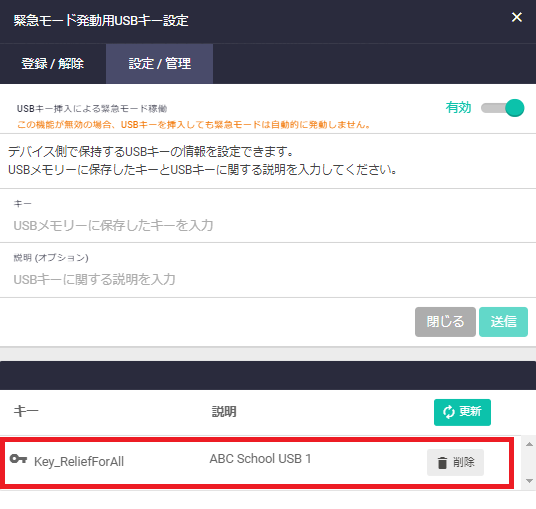536x509 pixels.
Task: Click the 説明 column header
Action: pyautogui.click(x=224, y=412)
